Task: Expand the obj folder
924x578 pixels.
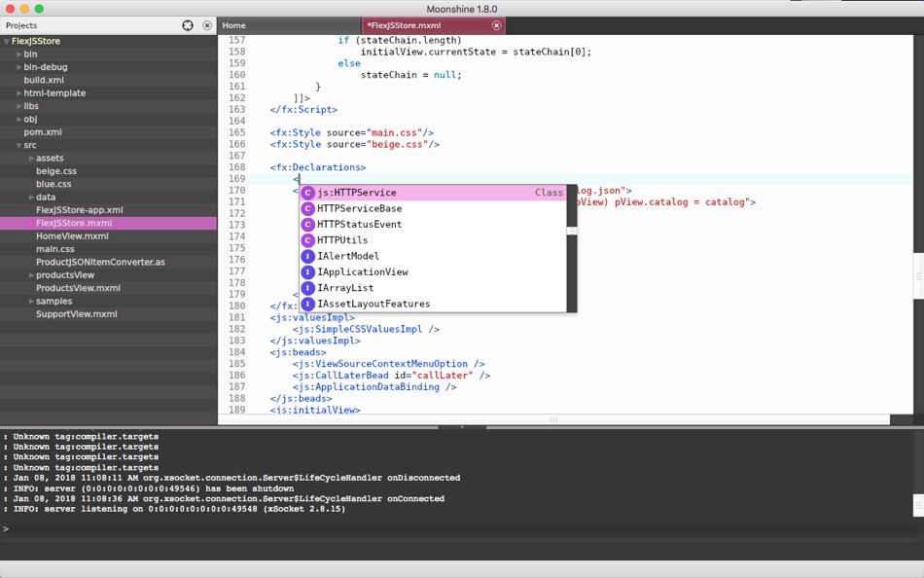Action: 18,119
